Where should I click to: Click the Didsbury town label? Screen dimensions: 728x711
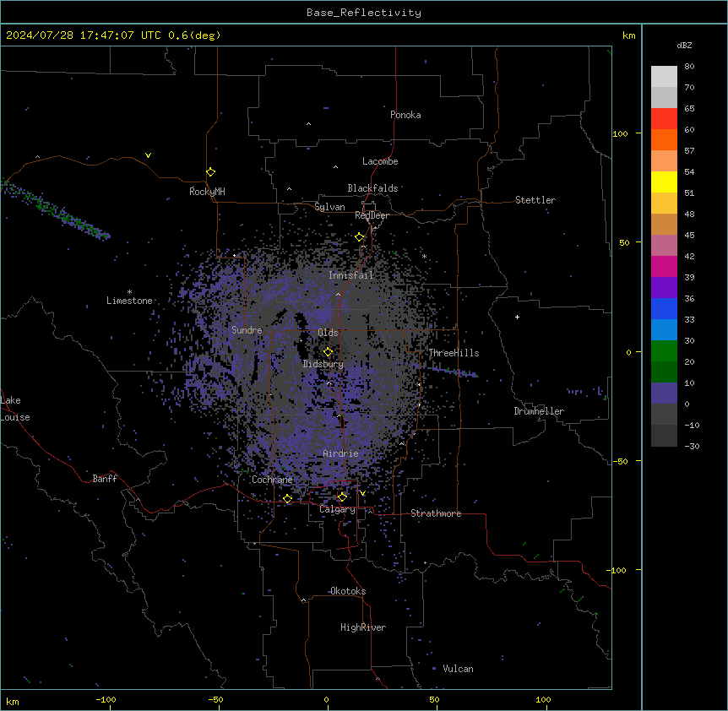(x=323, y=364)
